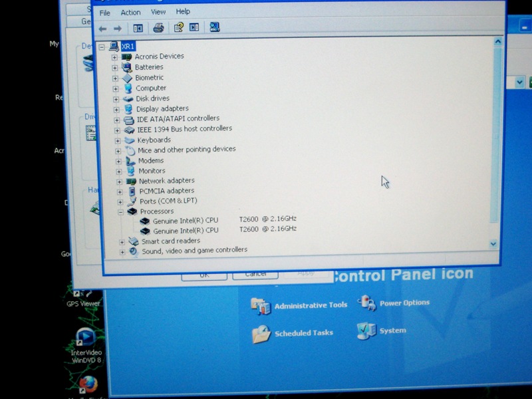Open the Help menu
This screenshot has height=399, width=532.
(x=183, y=11)
